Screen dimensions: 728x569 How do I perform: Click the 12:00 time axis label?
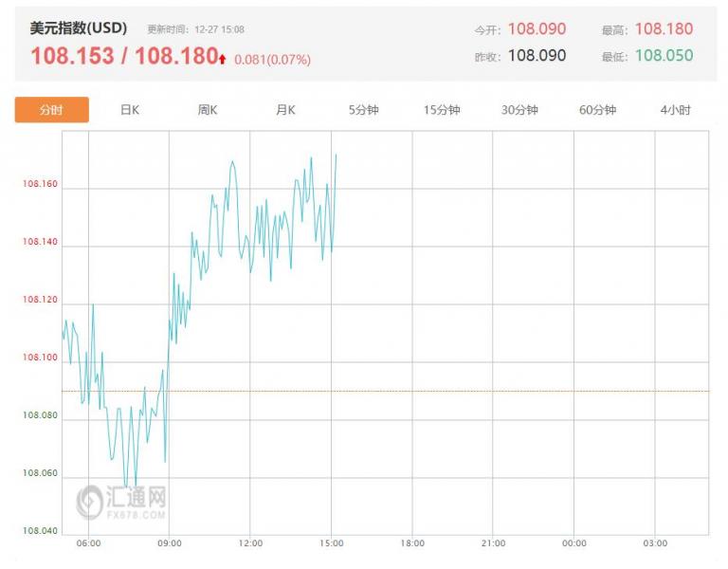[x=250, y=543]
